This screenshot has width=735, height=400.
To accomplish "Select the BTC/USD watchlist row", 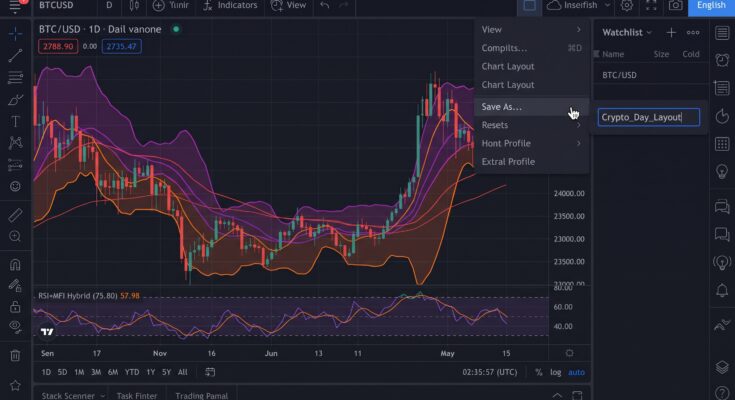I will [x=651, y=75].
